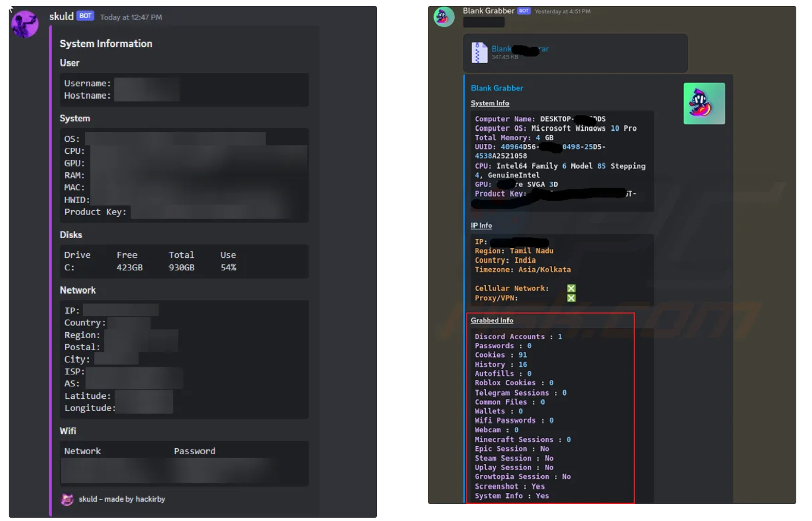
Task: Click the small skuld footer icon
Action: tap(67, 499)
